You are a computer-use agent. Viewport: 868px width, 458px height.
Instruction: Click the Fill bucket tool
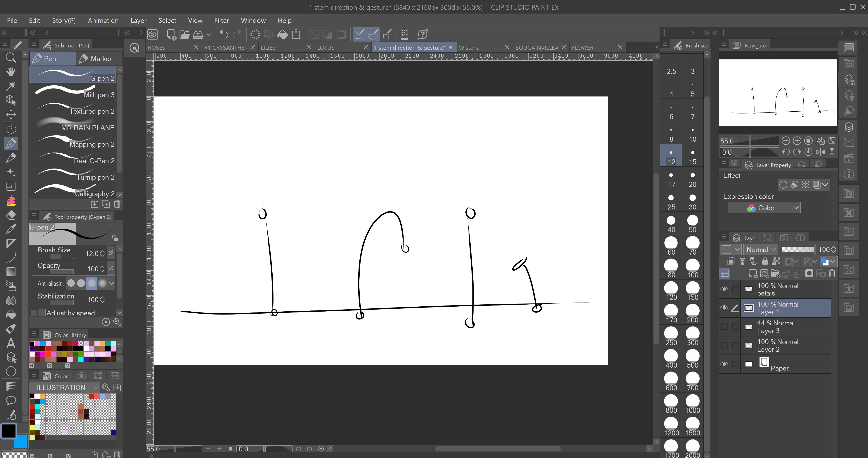click(11, 314)
